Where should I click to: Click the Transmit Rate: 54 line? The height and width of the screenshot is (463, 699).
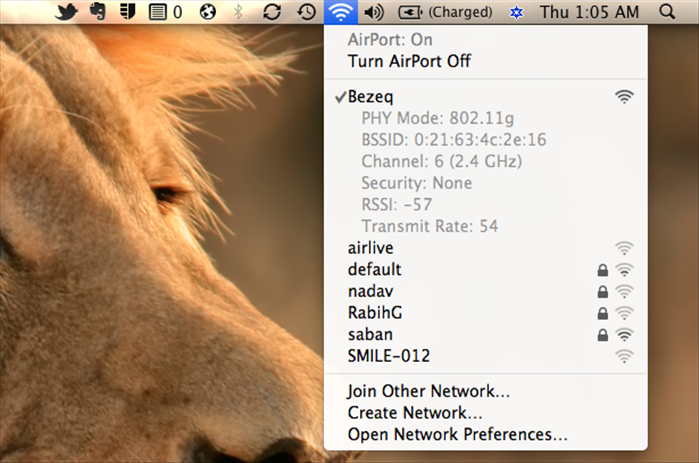[430, 226]
